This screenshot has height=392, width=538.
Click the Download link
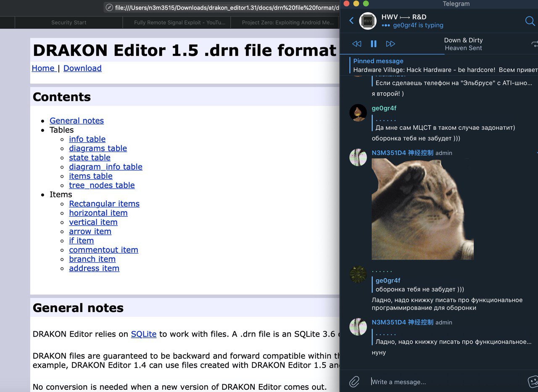82,68
